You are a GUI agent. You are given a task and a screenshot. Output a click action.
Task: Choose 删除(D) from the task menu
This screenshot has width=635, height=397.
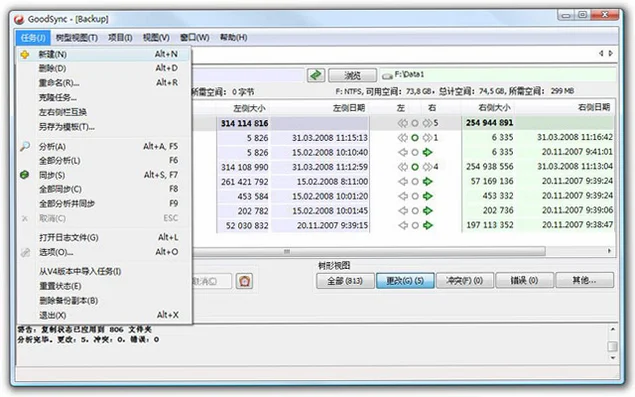104,68
